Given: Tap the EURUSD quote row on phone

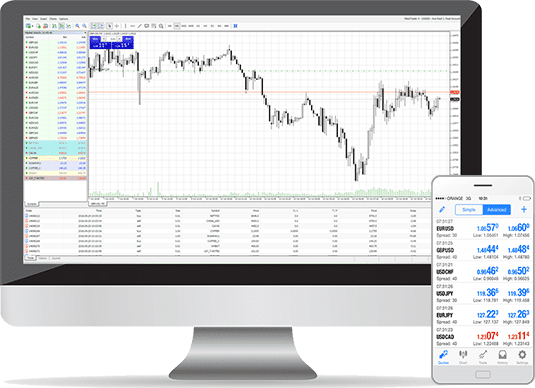Looking at the screenshot, I should [483, 229].
